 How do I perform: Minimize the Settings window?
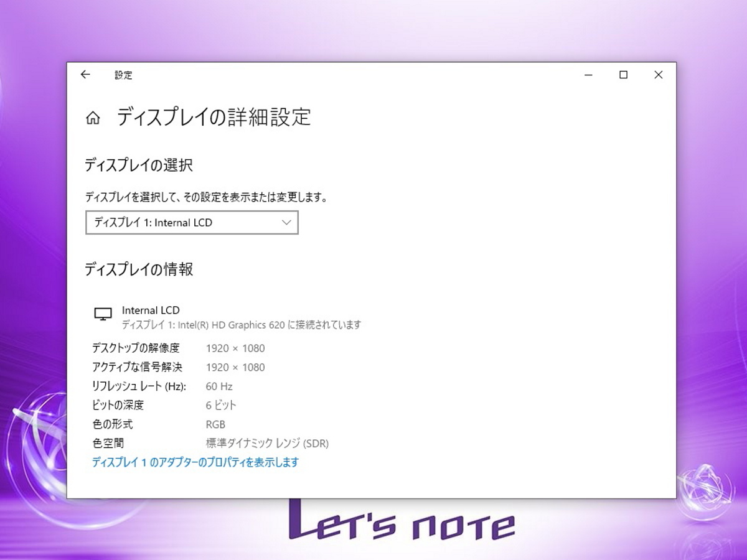click(x=588, y=75)
